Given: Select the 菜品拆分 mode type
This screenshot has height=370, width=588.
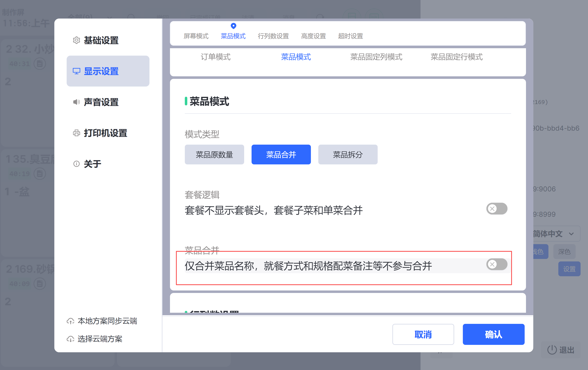Looking at the screenshot, I should (x=348, y=155).
